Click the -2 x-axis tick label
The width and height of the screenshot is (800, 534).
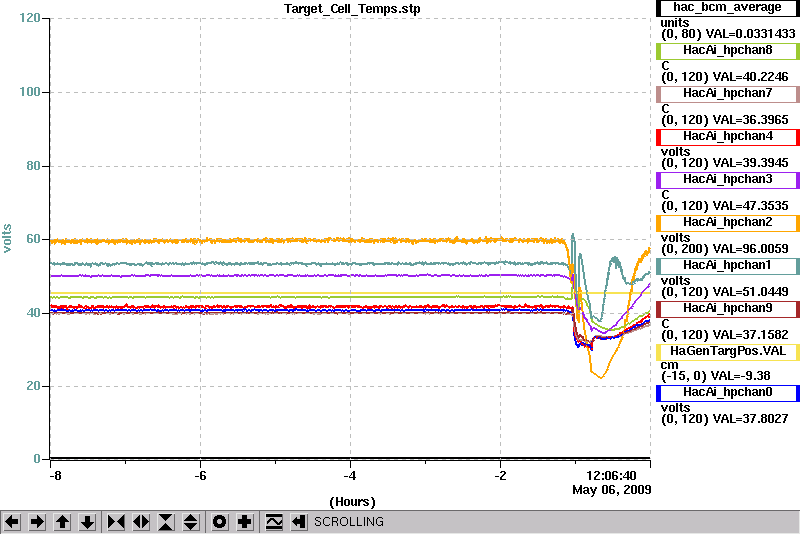coord(501,476)
